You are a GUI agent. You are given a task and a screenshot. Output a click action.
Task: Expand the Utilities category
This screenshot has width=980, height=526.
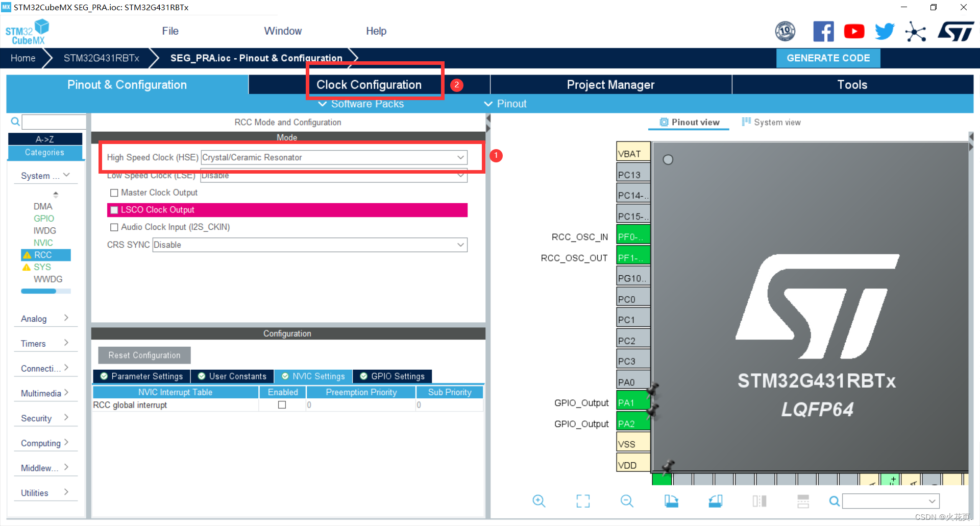click(x=45, y=493)
